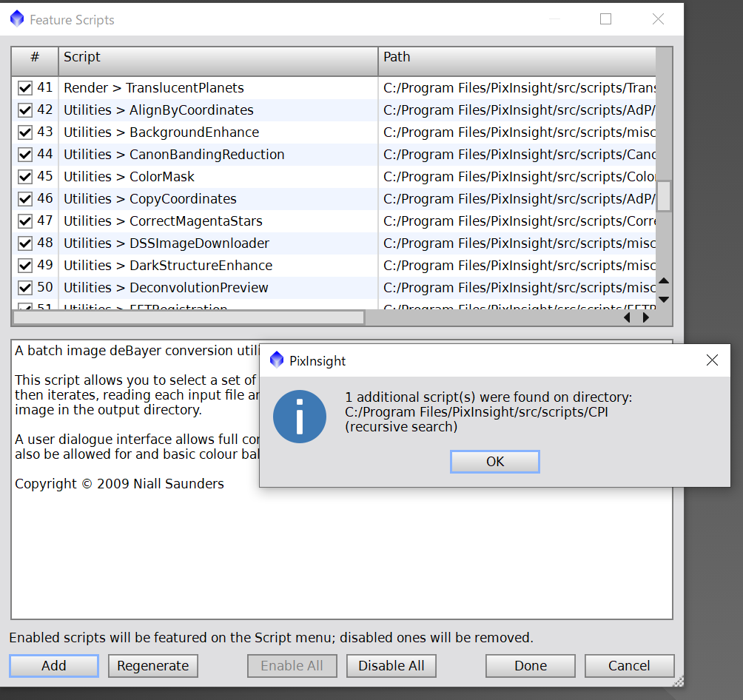Click the Copyright 2009 Niall Saunders text
This screenshot has width=743, height=700.
(119, 484)
